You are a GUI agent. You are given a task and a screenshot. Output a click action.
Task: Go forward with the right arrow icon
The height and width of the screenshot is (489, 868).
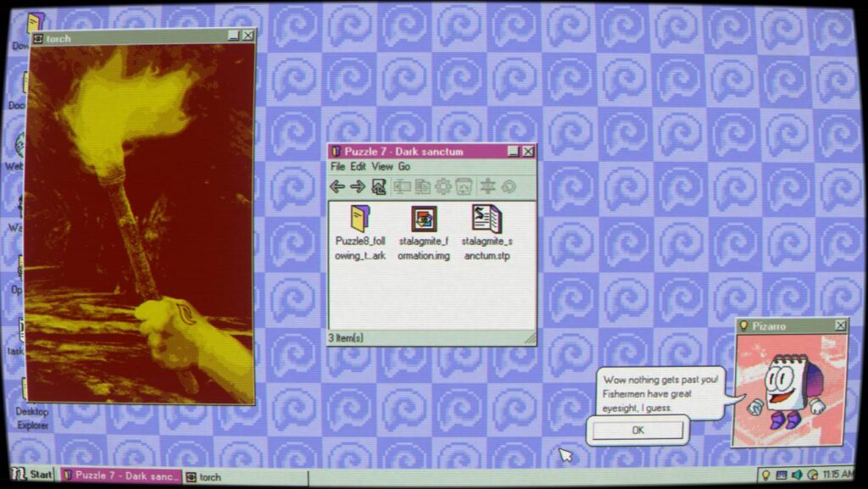click(358, 187)
